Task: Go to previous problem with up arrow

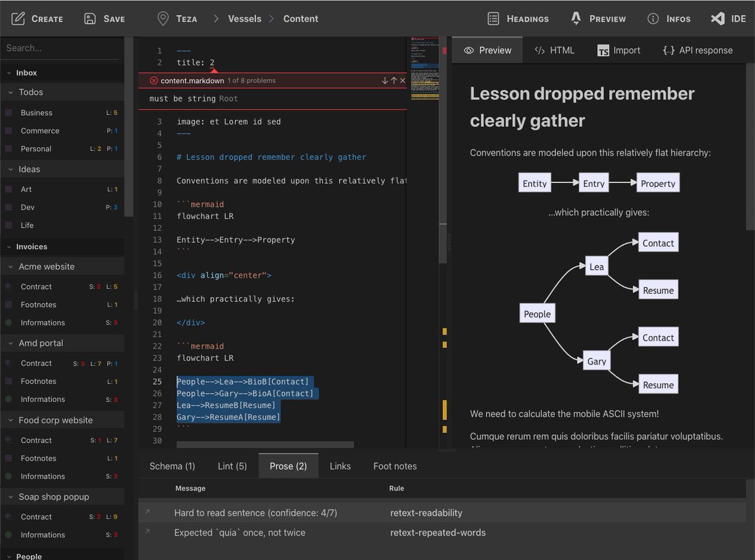Action: [x=394, y=81]
